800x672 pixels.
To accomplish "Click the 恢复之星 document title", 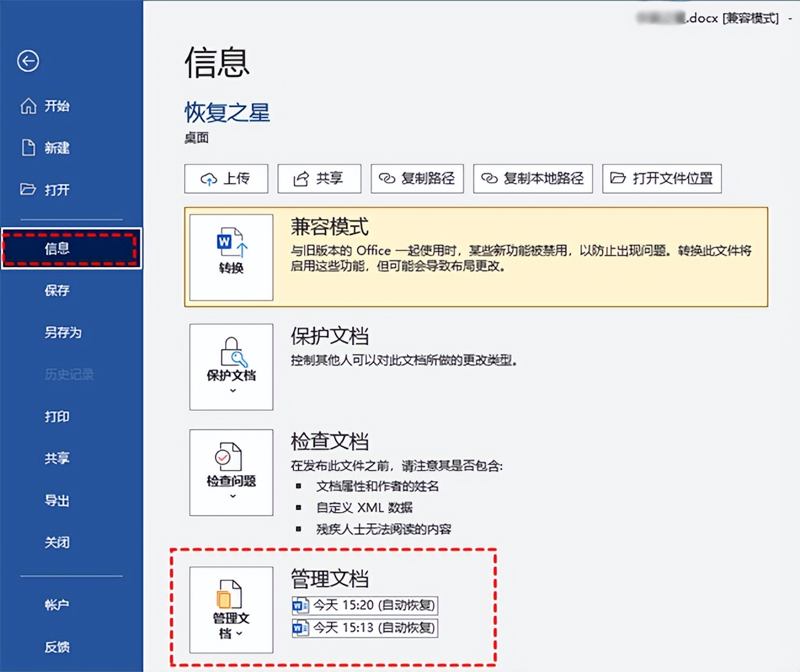I will pos(226,113).
